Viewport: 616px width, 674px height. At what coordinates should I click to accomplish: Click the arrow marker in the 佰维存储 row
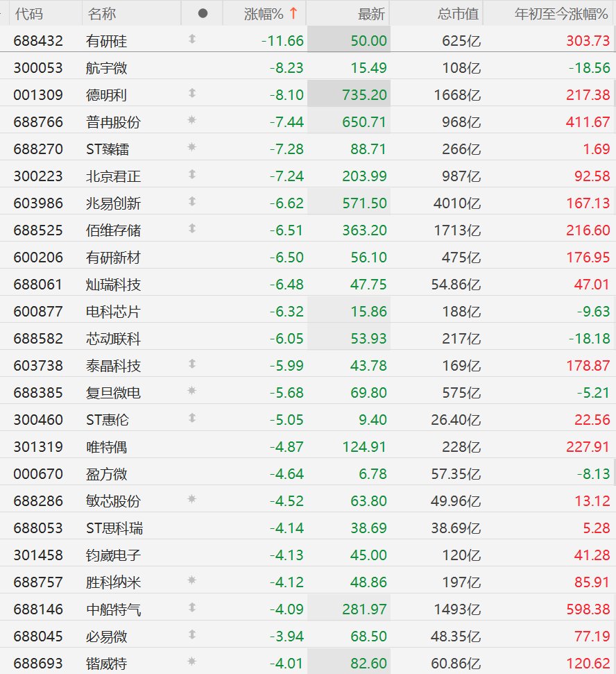(192, 228)
